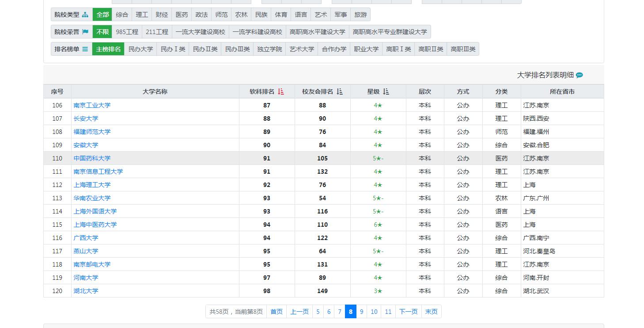
Task: Open the 南京工业大学 link
Action: (92, 105)
